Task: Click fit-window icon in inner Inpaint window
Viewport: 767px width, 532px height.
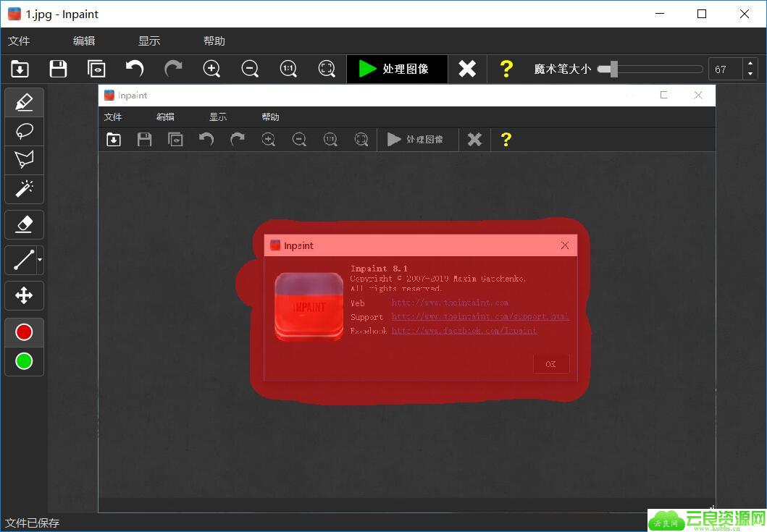Action: [361, 140]
